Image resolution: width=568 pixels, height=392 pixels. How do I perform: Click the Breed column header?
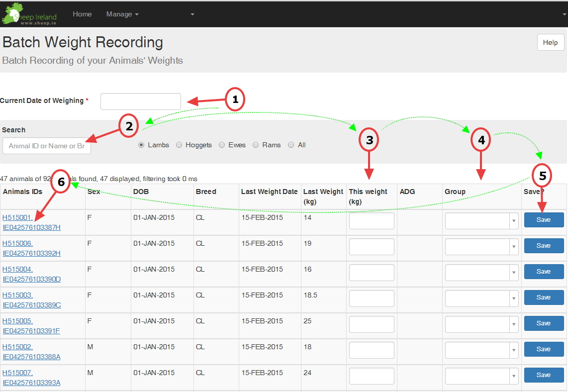(x=206, y=192)
